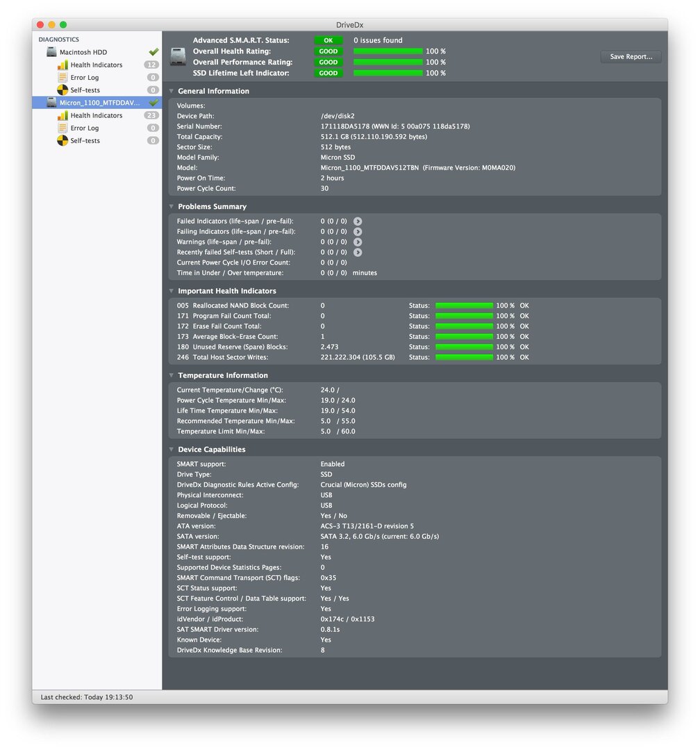700x750 pixels.
Task: Click the serial number value 171118DA5178
Action: [345, 126]
